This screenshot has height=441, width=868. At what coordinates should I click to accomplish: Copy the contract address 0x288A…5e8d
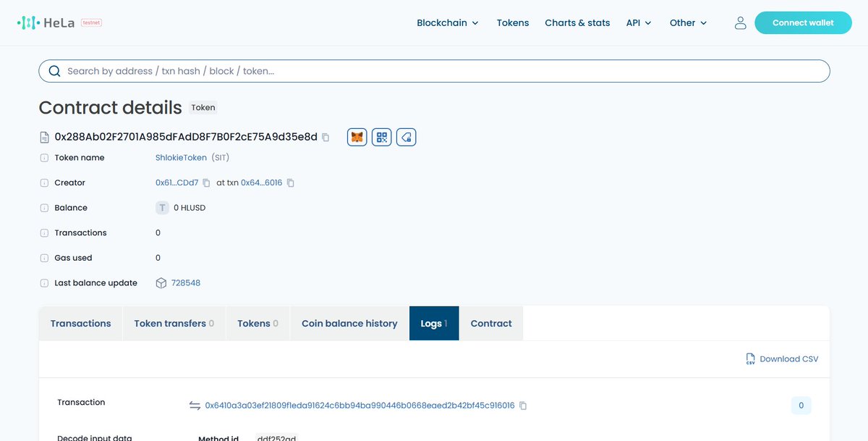(x=325, y=137)
